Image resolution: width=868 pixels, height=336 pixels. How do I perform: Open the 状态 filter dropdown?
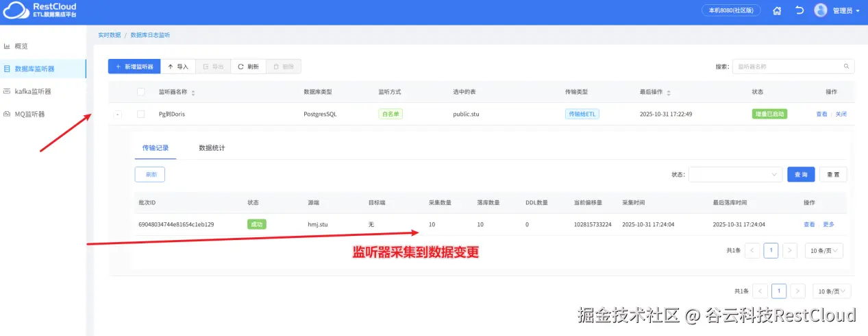tap(735, 174)
